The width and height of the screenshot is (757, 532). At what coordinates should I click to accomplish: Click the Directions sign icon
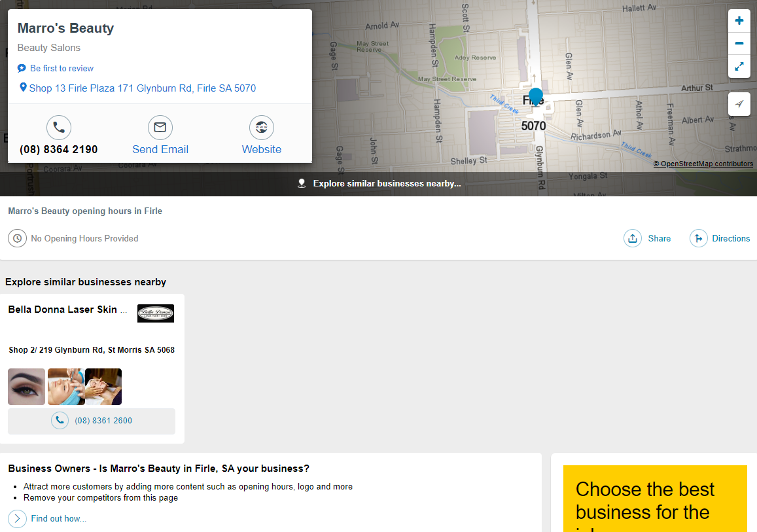tap(699, 238)
